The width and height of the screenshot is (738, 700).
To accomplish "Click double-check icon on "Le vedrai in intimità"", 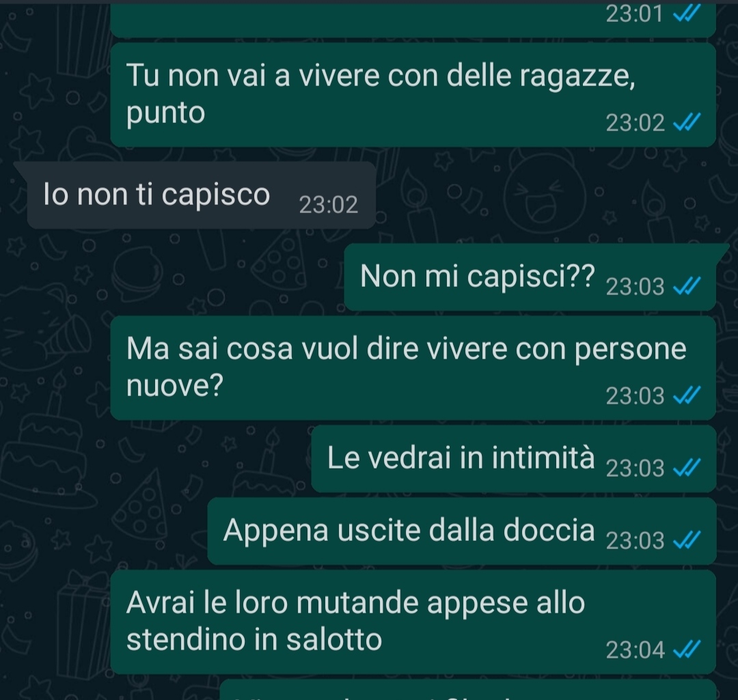I will [x=687, y=468].
